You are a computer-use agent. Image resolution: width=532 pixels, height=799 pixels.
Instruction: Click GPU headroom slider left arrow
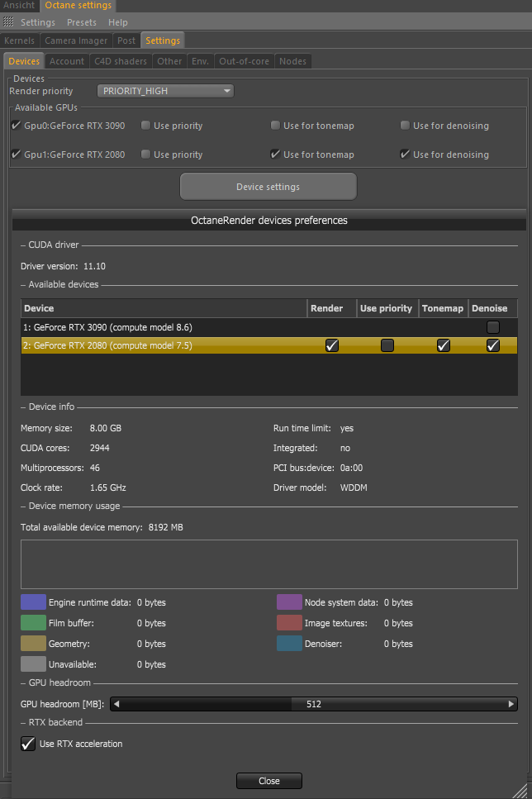[x=116, y=704]
